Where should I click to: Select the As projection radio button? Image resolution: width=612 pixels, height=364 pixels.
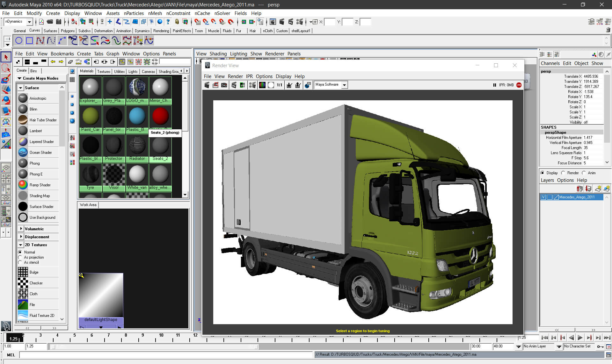click(x=20, y=257)
